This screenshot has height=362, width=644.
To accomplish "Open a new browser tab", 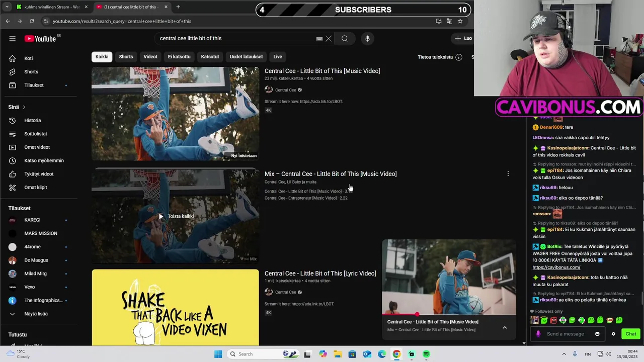I will (178, 7).
